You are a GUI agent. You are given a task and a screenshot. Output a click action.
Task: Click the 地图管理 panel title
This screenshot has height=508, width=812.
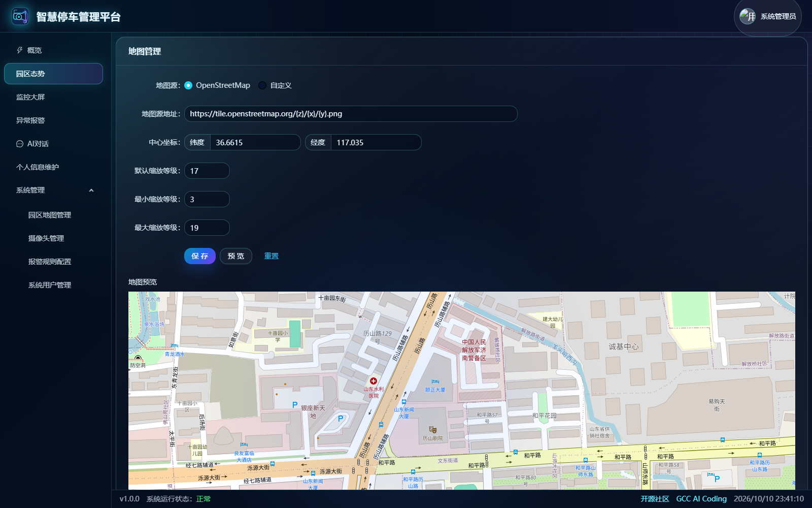(145, 51)
